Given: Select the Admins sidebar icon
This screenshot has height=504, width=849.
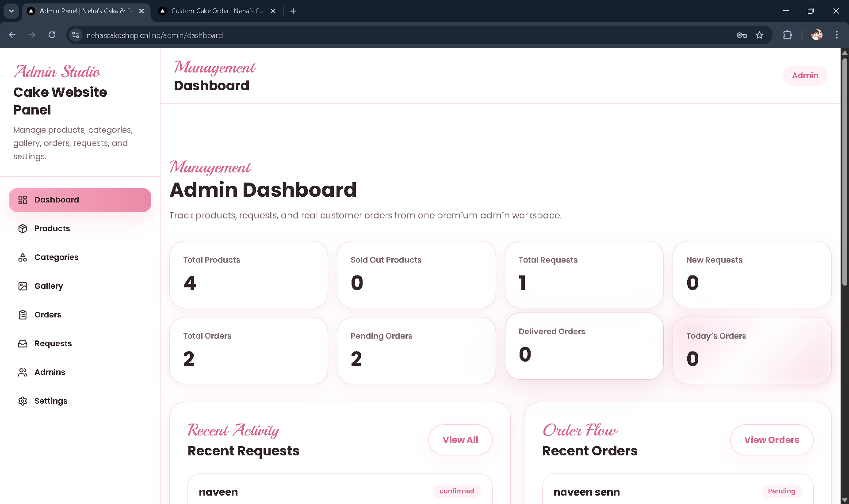Looking at the screenshot, I should pyautogui.click(x=23, y=372).
